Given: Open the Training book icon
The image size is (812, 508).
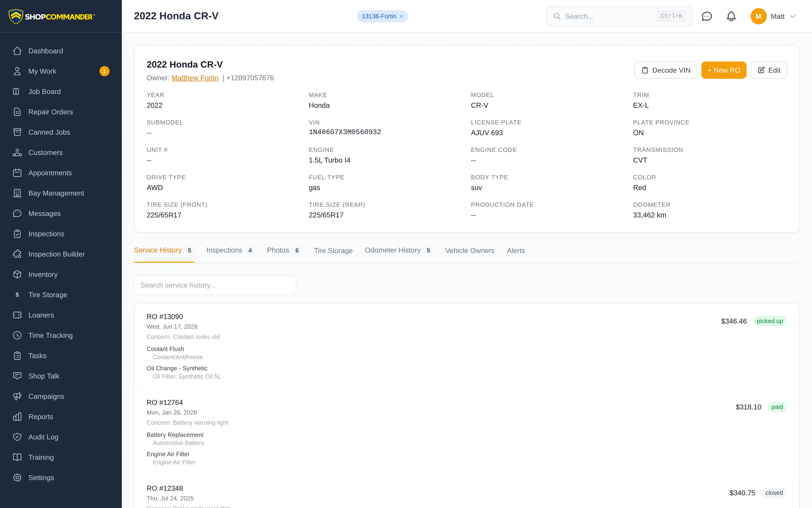Looking at the screenshot, I should pos(17,457).
